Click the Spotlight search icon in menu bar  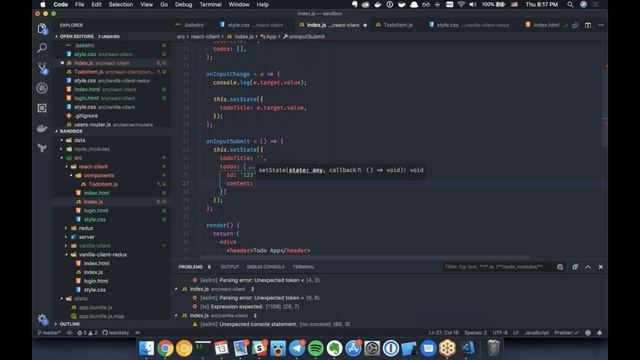tap(570, 4)
